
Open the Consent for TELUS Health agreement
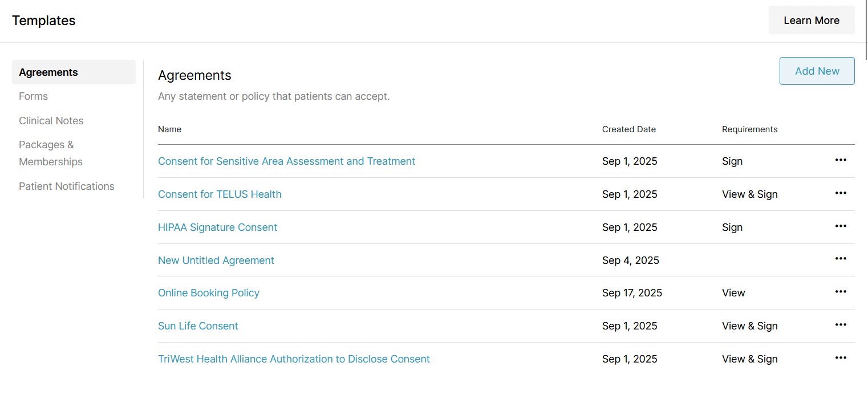click(x=220, y=194)
